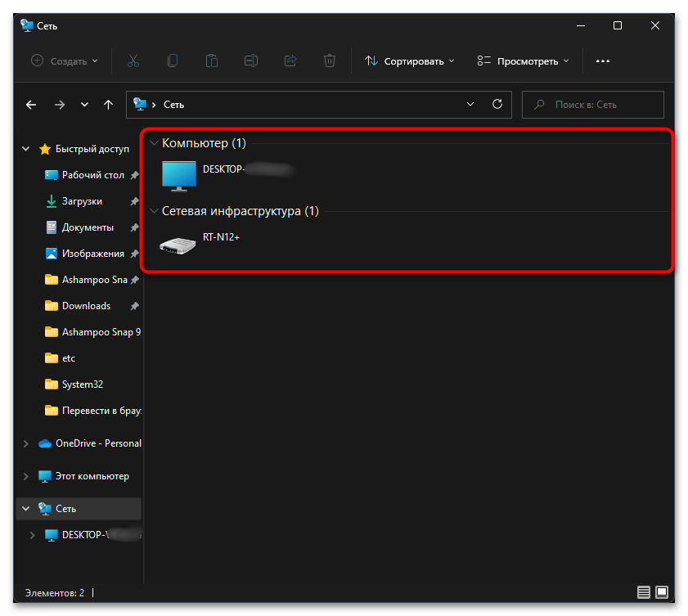Go back with the left arrow
Screen dimensions: 688x616
[31, 105]
